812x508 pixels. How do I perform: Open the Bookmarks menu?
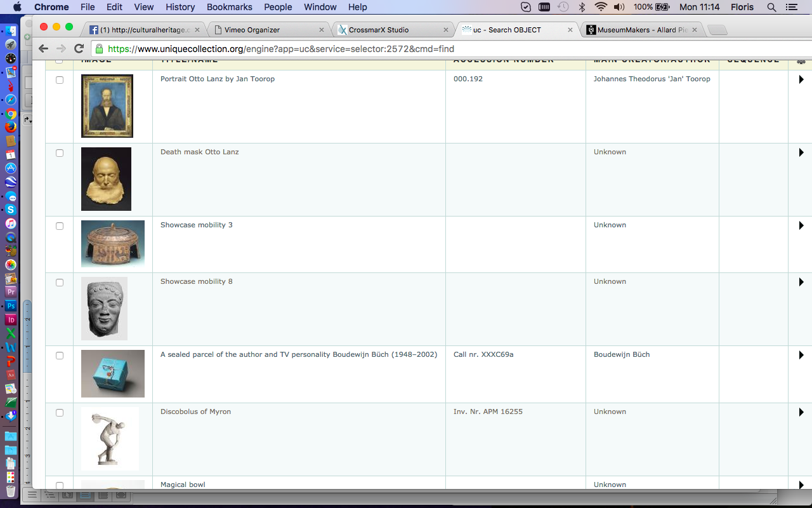229,7
